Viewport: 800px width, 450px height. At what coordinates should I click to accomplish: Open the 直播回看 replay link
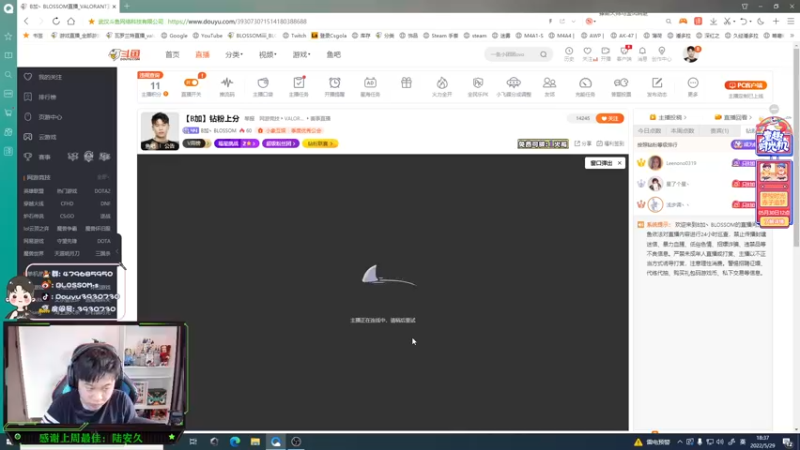(x=734, y=117)
